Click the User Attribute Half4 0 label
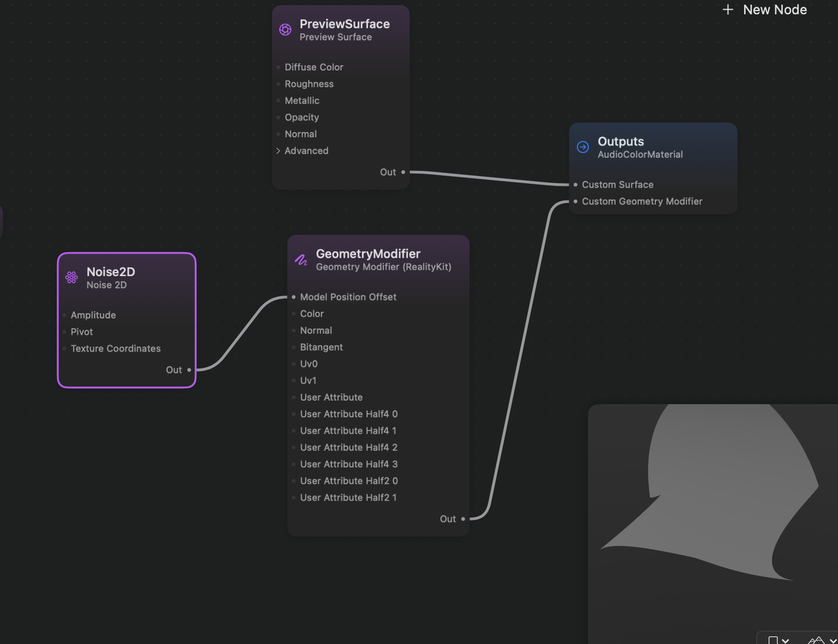Screen dimensions: 838x644 coord(349,414)
